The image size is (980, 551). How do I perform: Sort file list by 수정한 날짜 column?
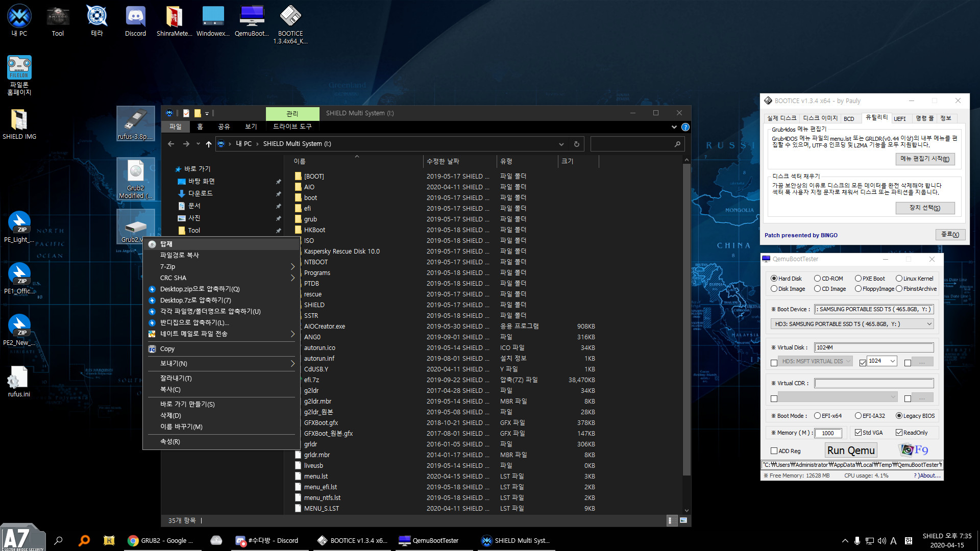443,161
